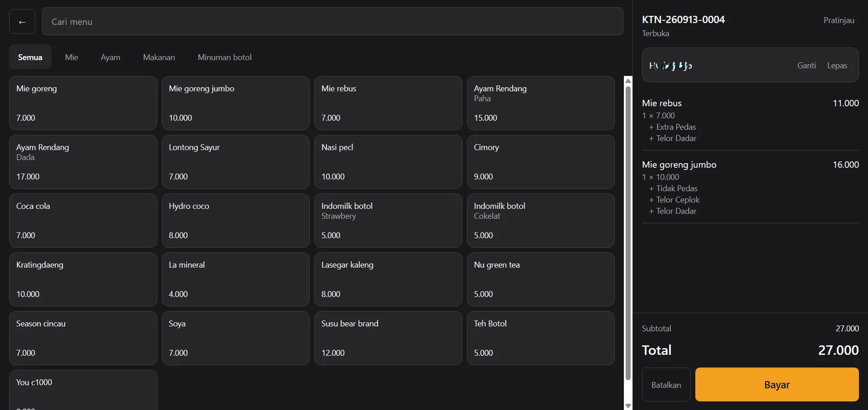Add Nu green tea to order
This screenshot has height=410, width=868.
pos(541,279)
